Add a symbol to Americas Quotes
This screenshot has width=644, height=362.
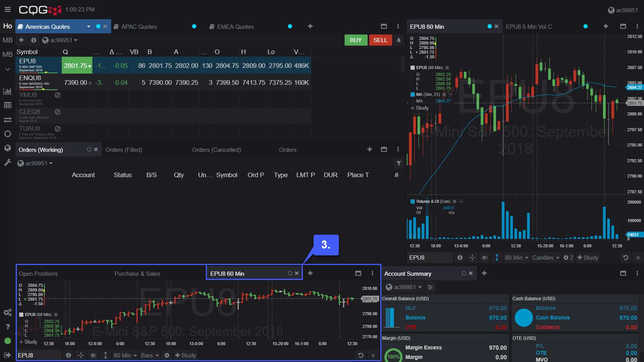(x=21, y=40)
